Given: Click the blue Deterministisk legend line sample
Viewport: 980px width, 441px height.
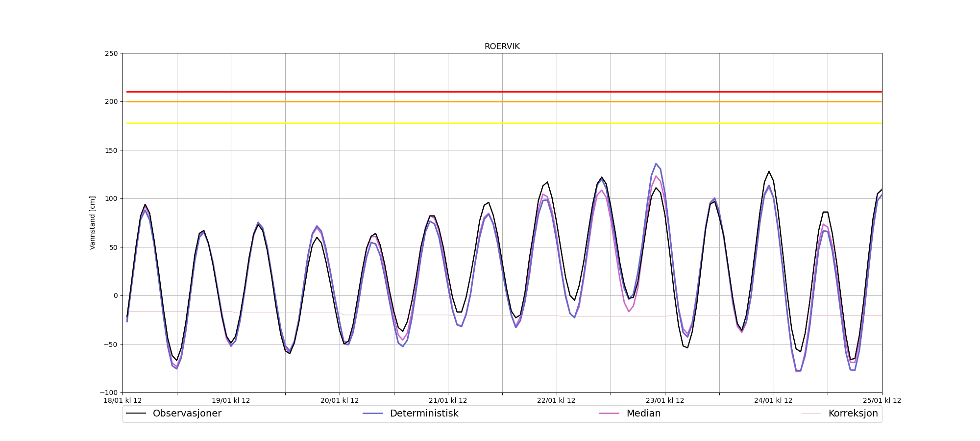Looking at the screenshot, I should coord(373,414).
